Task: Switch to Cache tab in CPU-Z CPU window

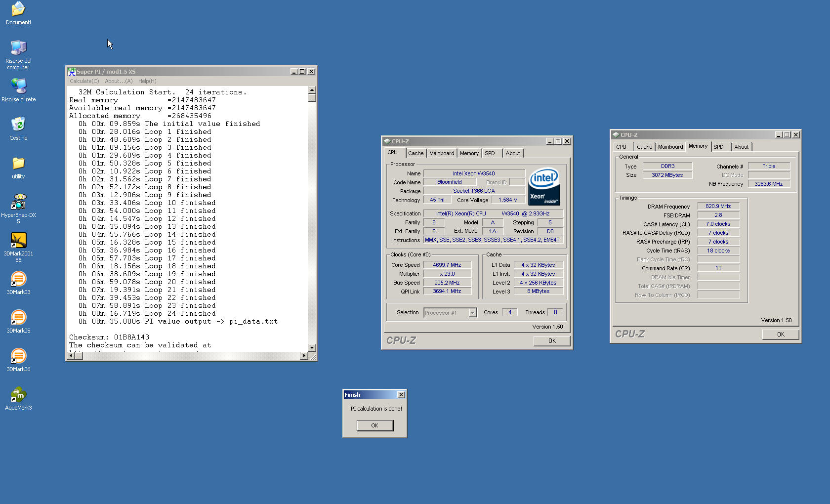Action: tap(416, 153)
